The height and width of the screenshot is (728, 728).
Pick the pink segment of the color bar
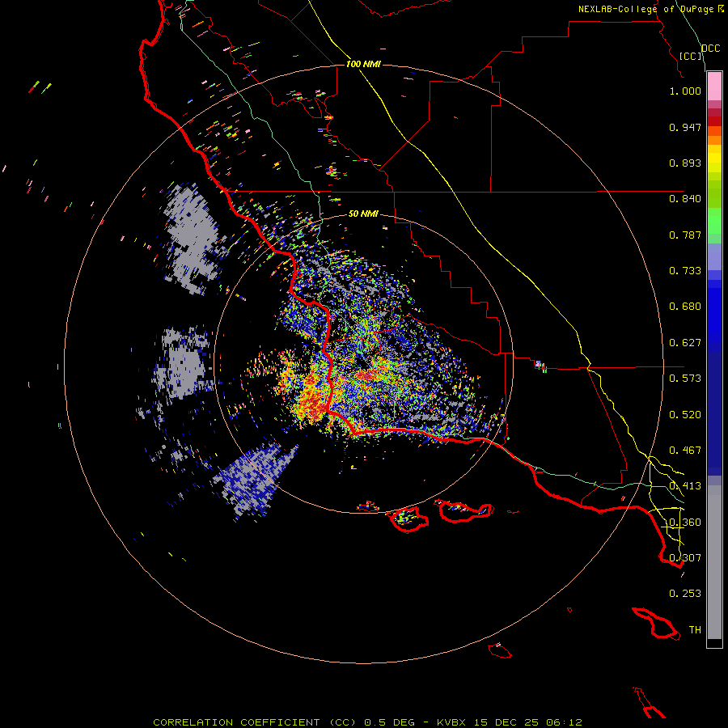(714, 87)
